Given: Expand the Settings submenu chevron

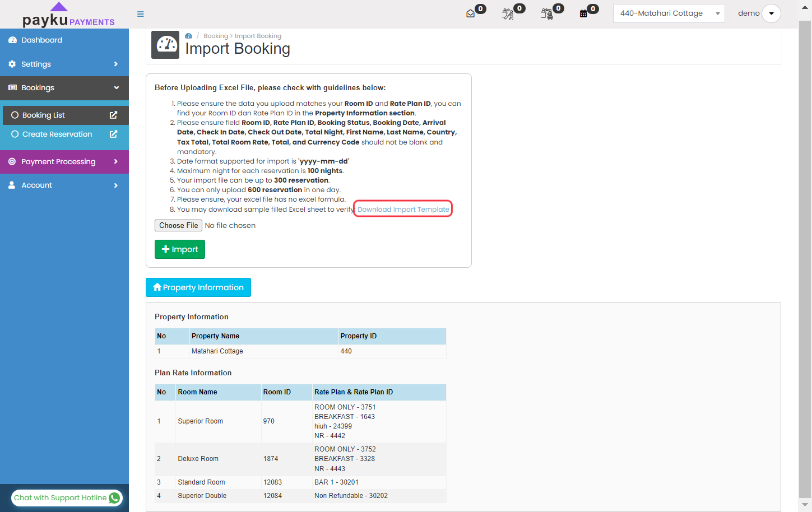Looking at the screenshot, I should 116,64.
